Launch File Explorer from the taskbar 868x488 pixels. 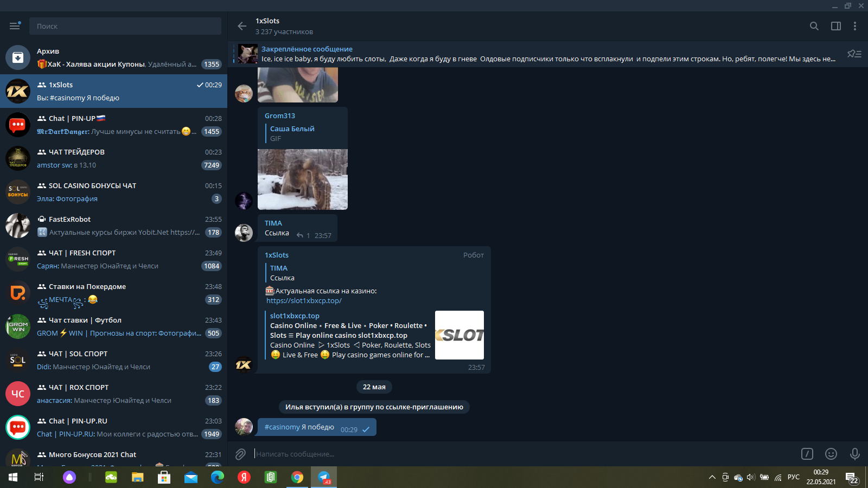coord(138,477)
